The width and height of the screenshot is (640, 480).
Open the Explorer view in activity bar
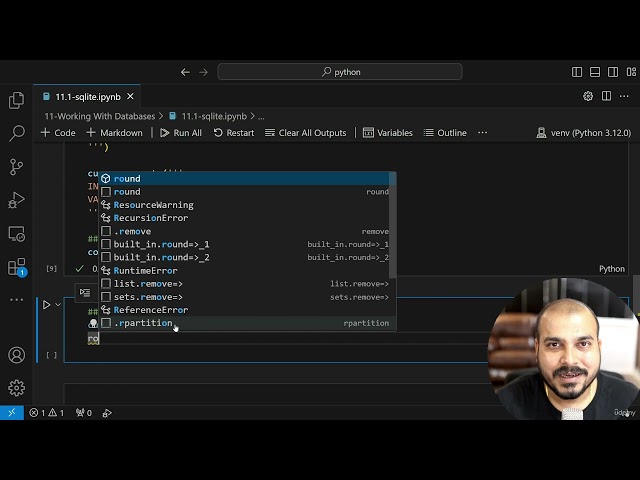(16, 100)
